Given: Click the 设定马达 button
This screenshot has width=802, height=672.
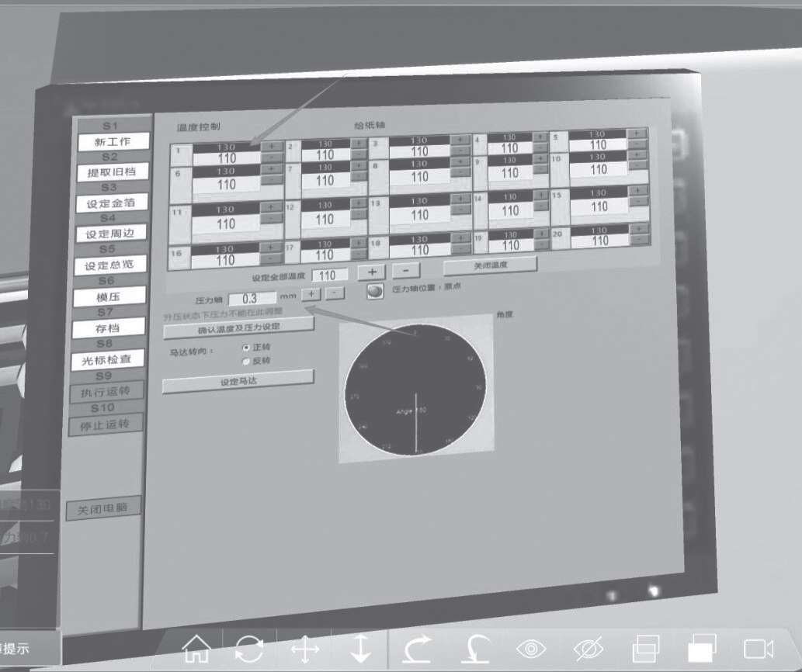Looking at the screenshot, I should tap(238, 382).
